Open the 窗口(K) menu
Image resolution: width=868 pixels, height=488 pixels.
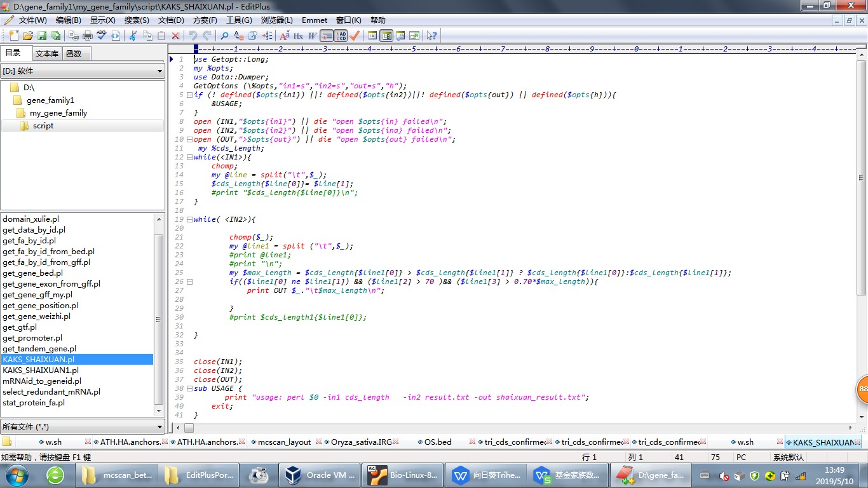pyautogui.click(x=348, y=20)
